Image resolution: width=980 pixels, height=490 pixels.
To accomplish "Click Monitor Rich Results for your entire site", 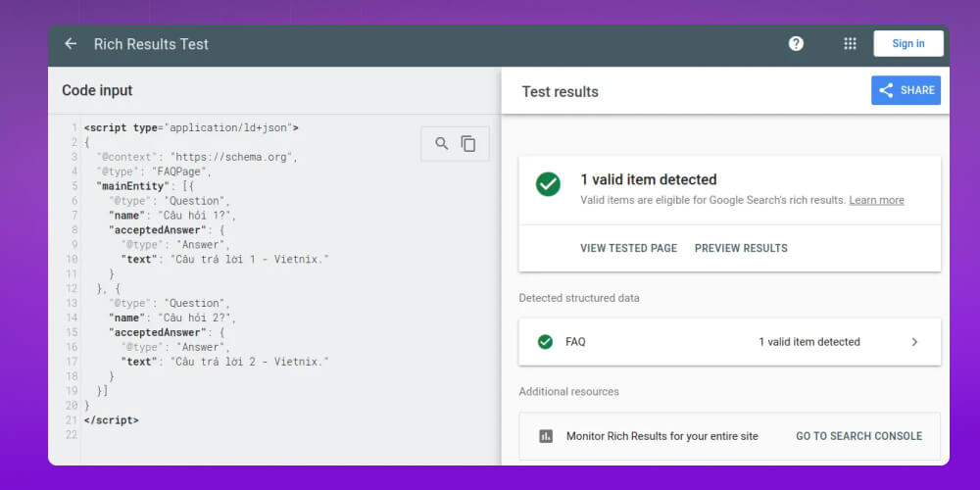I will tap(661, 436).
